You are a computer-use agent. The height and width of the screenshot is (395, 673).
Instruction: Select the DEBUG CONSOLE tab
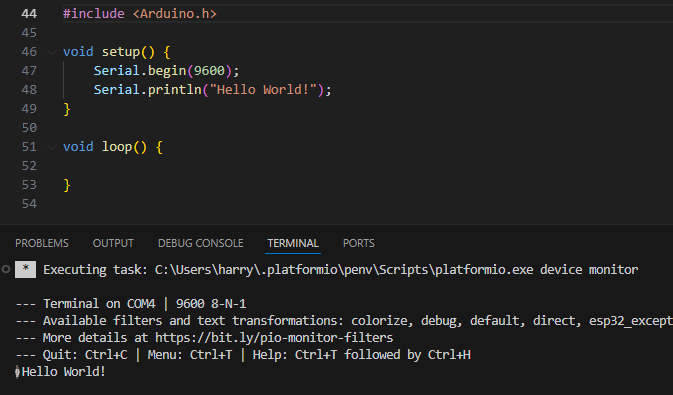[x=200, y=243]
